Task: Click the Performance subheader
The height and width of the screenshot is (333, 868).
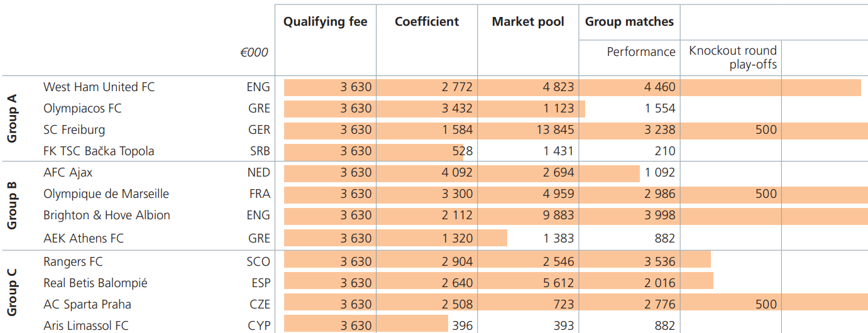Action: click(x=640, y=52)
